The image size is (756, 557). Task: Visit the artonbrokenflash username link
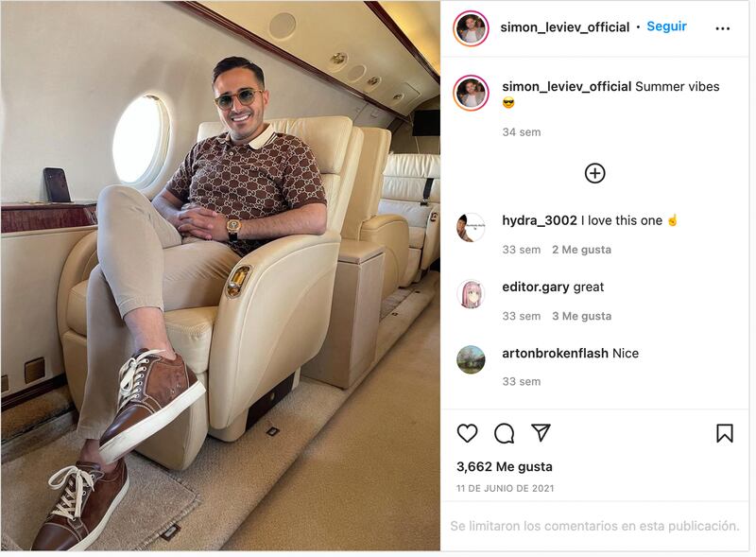pyautogui.click(x=555, y=354)
